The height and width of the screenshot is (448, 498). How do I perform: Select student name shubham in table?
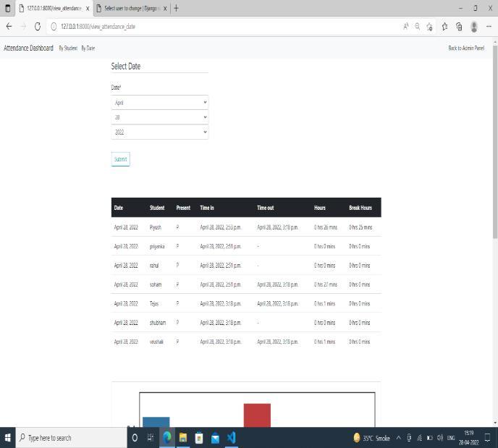click(158, 323)
